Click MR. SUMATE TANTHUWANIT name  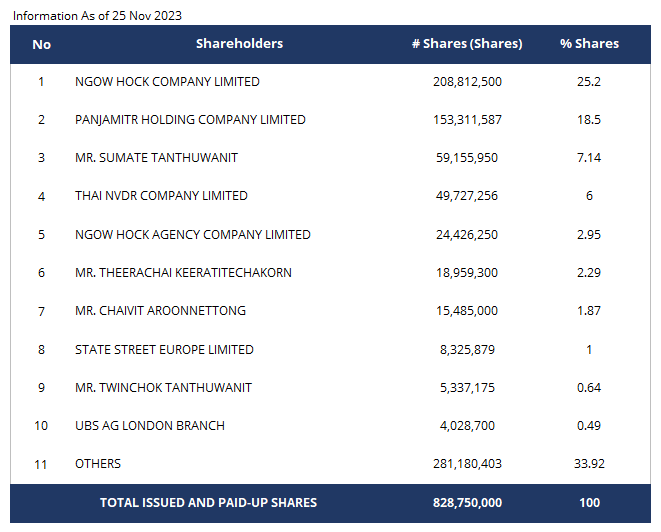coord(156,158)
